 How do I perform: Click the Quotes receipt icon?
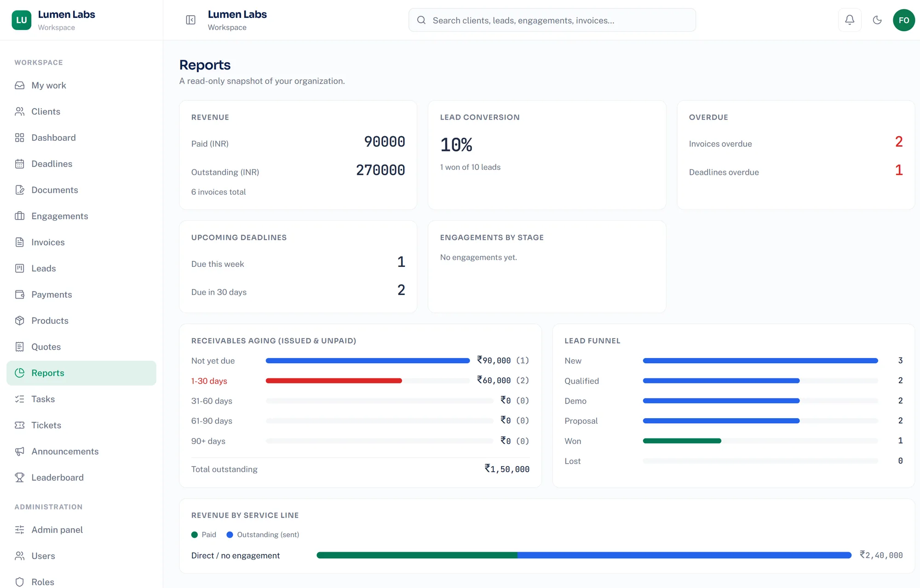point(19,347)
